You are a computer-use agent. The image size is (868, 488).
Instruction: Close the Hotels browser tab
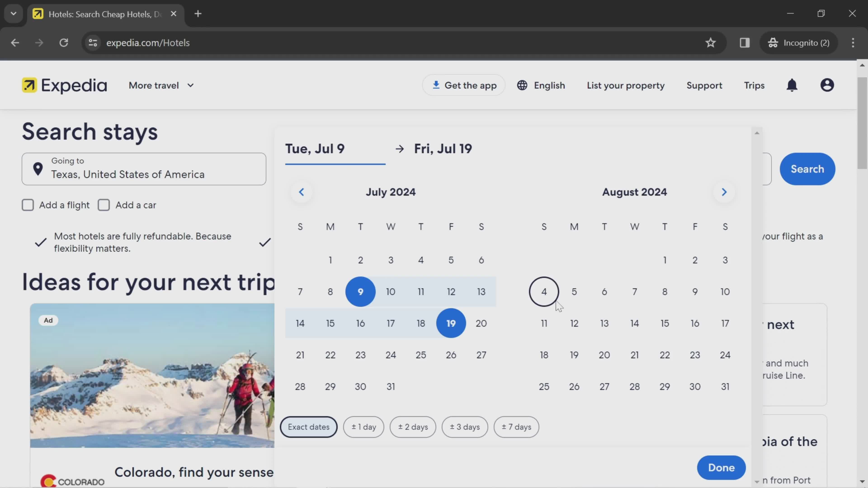click(174, 14)
